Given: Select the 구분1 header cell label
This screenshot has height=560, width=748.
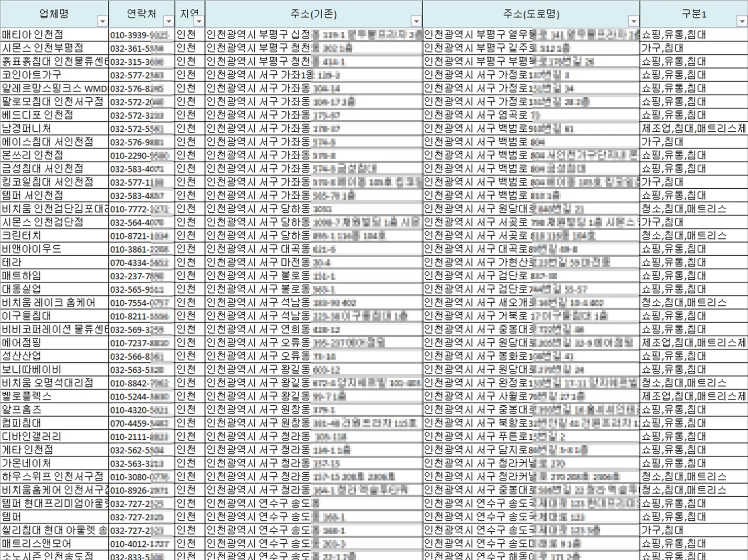Looking at the screenshot, I should point(694,14).
